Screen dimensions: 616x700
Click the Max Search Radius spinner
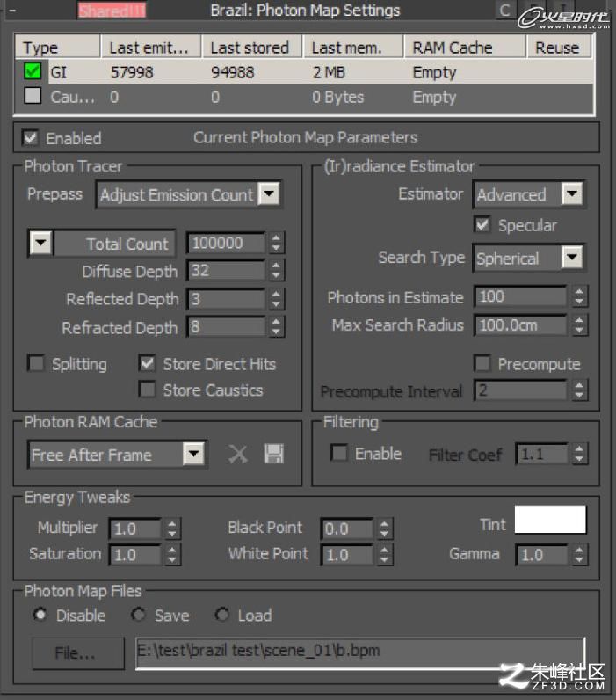point(579,325)
